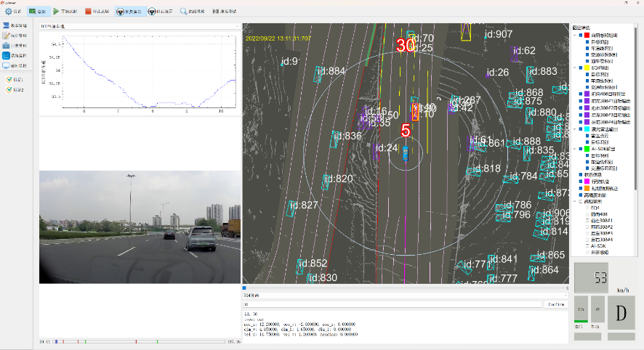Click the playback slider beneath the map
Image resolution: width=644 pixels, height=350 pixels.
406,288
